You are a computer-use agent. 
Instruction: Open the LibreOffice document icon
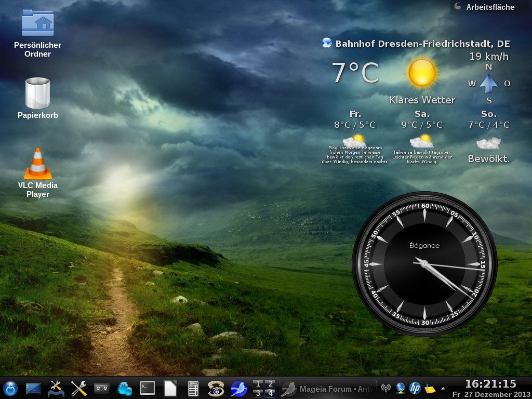[170, 389]
